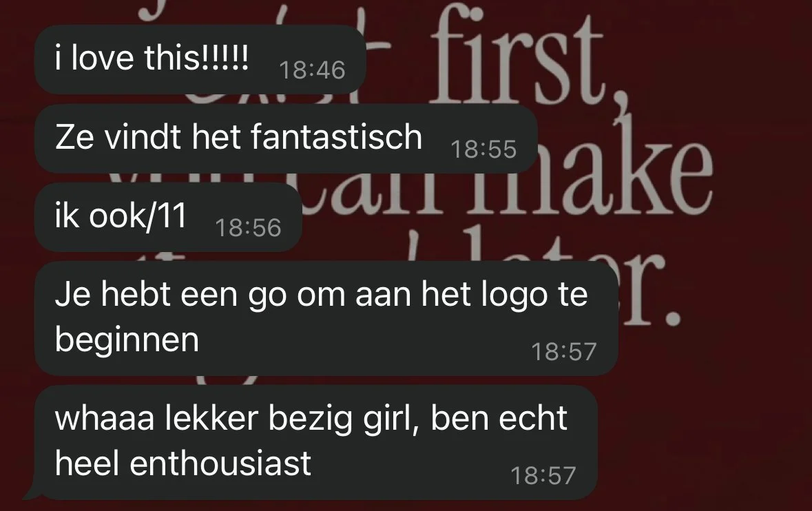Screen dimensions: 812x511
Task: Tap the words "heel enthousiast"
Action: pyautogui.click(x=183, y=463)
